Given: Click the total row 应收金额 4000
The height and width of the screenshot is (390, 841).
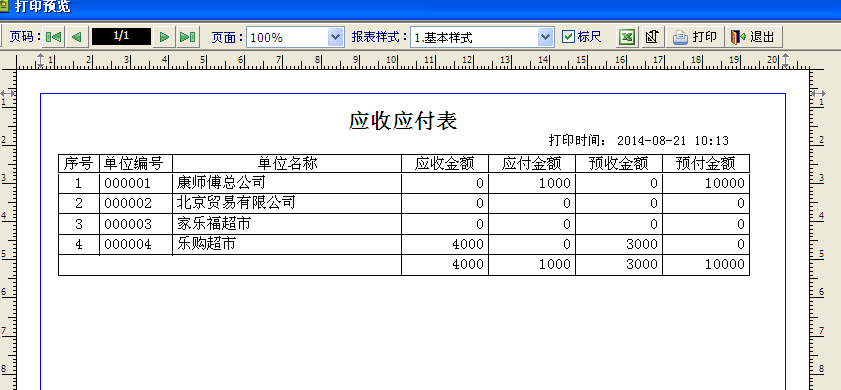Looking at the screenshot, I should [x=468, y=264].
